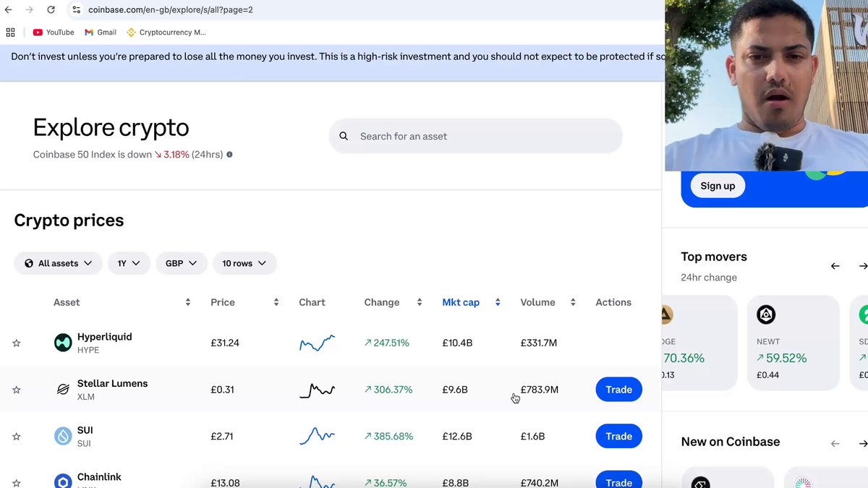Click Hyperliquid volume £331.7M
Screen dimensions: 868x488
pos(539,343)
